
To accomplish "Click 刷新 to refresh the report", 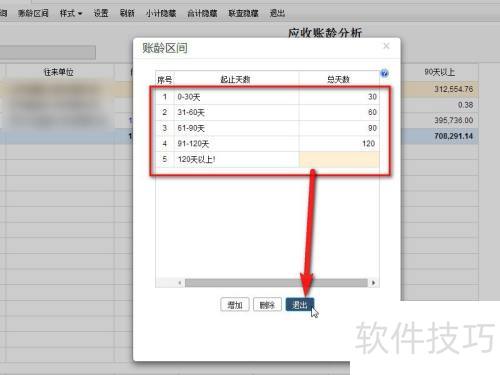I will [127, 13].
